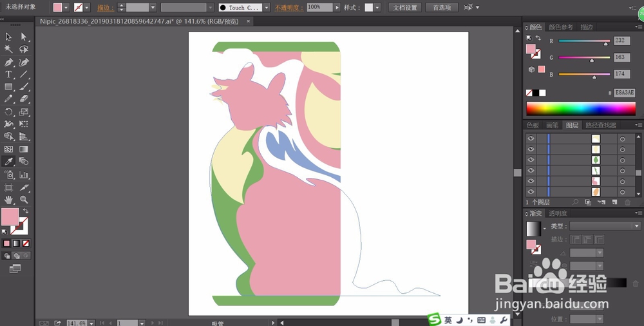Open the opacity 100% slider arrow
The image size is (644, 326).
coord(337,7)
